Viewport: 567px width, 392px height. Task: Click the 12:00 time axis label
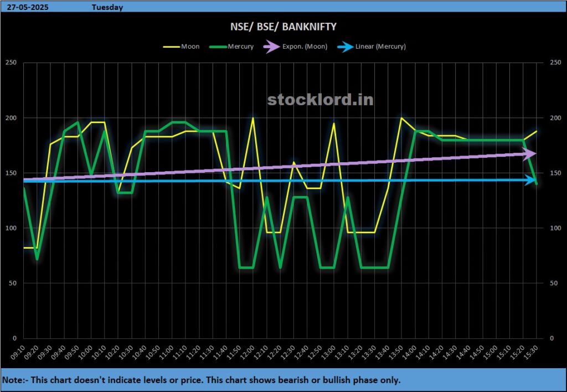tap(248, 352)
